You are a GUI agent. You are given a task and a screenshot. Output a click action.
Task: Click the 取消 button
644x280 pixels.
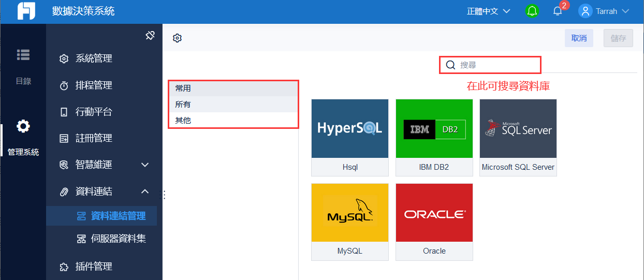click(x=579, y=38)
